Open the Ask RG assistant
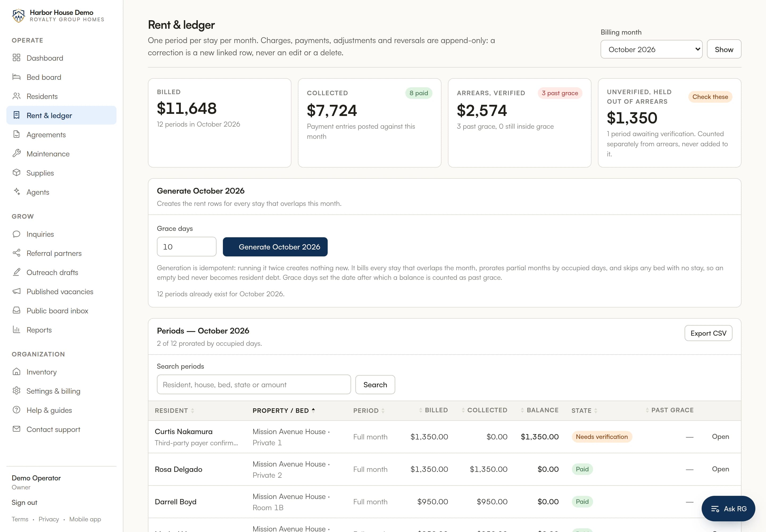The height and width of the screenshot is (532, 766). click(x=728, y=509)
